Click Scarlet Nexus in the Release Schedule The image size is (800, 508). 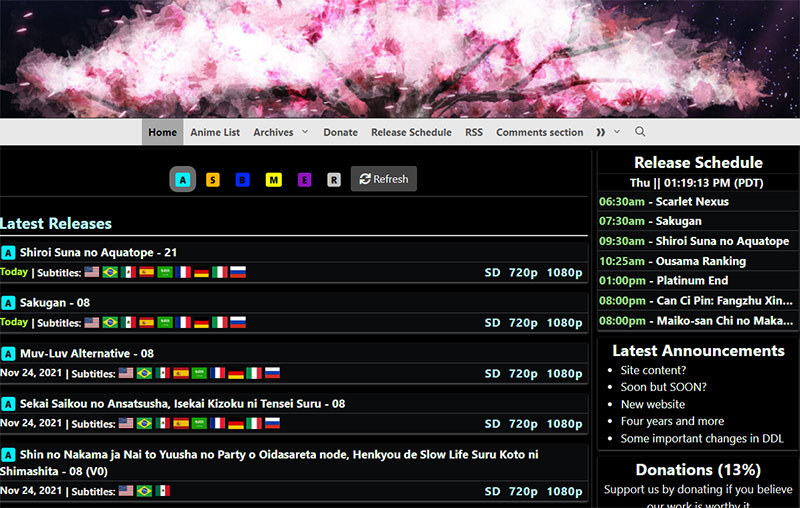pyautogui.click(x=692, y=201)
